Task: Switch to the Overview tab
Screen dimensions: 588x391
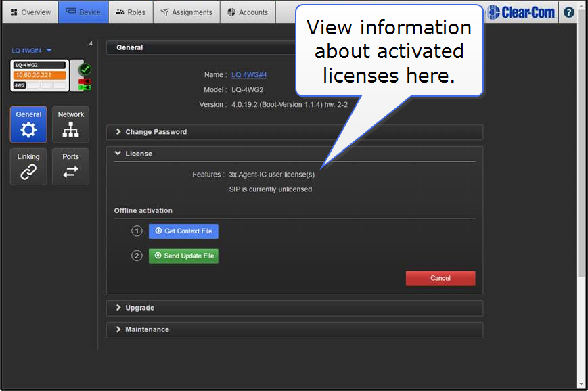Action: [30, 12]
